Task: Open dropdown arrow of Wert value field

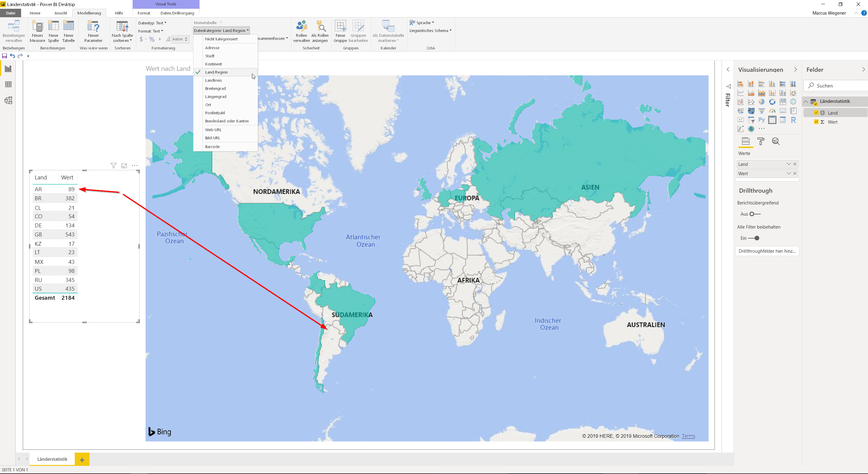Action: coord(788,173)
